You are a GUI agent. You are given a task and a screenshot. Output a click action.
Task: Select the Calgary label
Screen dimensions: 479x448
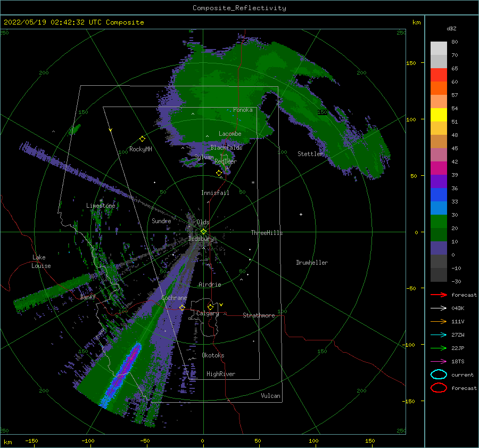(208, 313)
